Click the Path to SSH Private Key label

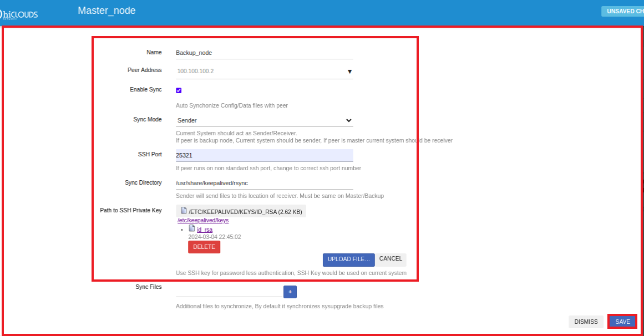click(130, 210)
